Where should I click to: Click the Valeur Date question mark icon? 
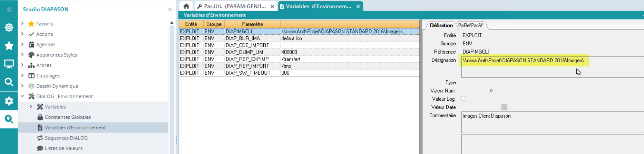click(x=504, y=107)
